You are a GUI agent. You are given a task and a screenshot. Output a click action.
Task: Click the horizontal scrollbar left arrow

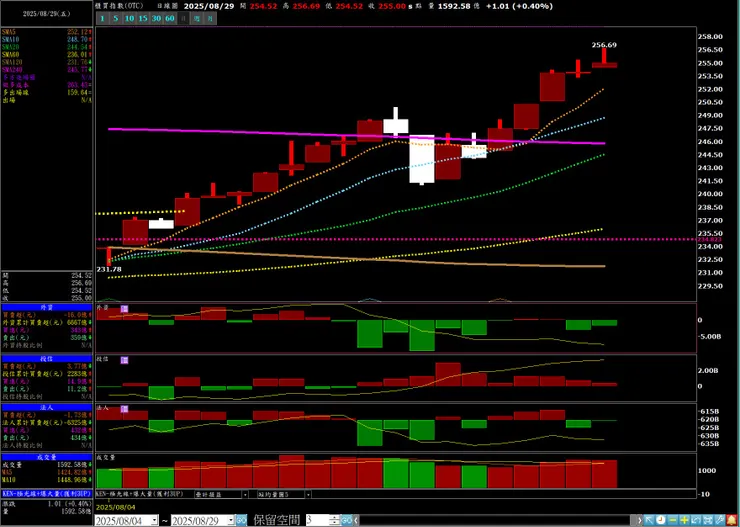[356, 520]
